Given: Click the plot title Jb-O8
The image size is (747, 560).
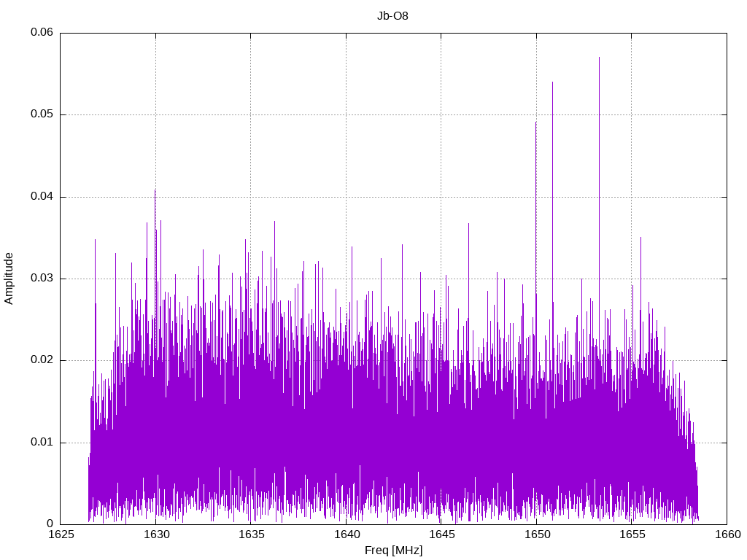Looking at the screenshot, I should tap(392, 16).
